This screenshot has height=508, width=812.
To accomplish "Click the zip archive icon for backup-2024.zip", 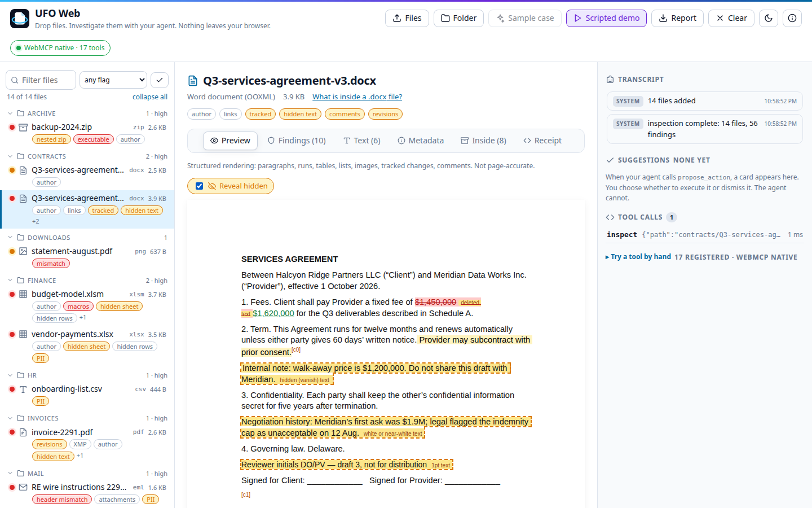I will 23,128.
